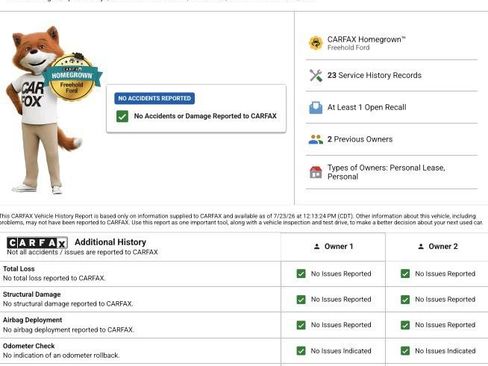Click the CARFAX report disclaimer paragraph
The height and width of the screenshot is (366, 488).
tap(242, 219)
